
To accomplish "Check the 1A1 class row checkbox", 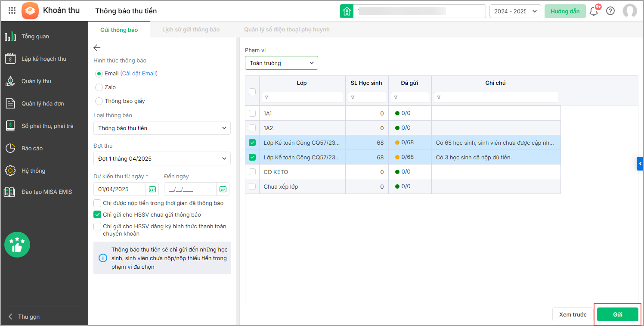I will tap(252, 113).
